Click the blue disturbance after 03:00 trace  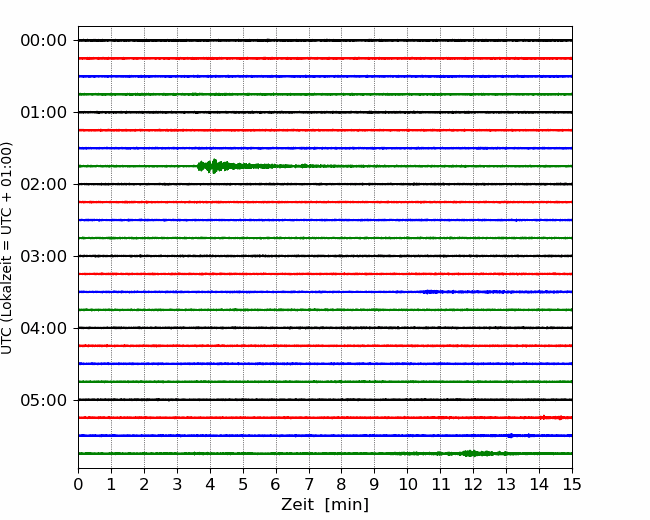433,292
